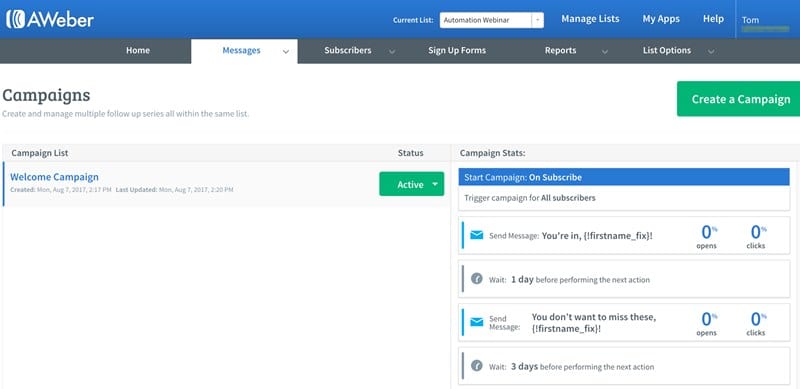The width and height of the screenshot is (800, 389).
Task: Click the Start Campaign: On Subscribe header
Action: 624,177
